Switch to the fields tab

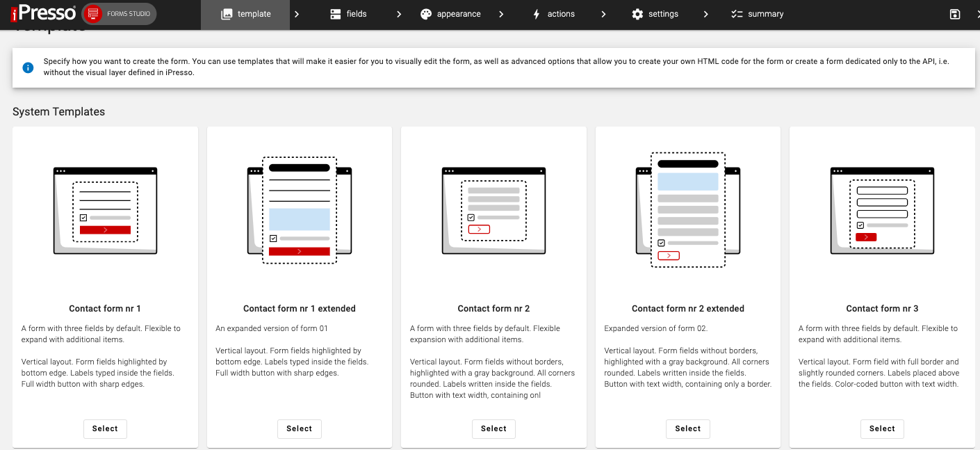click(x=348, y=13)
